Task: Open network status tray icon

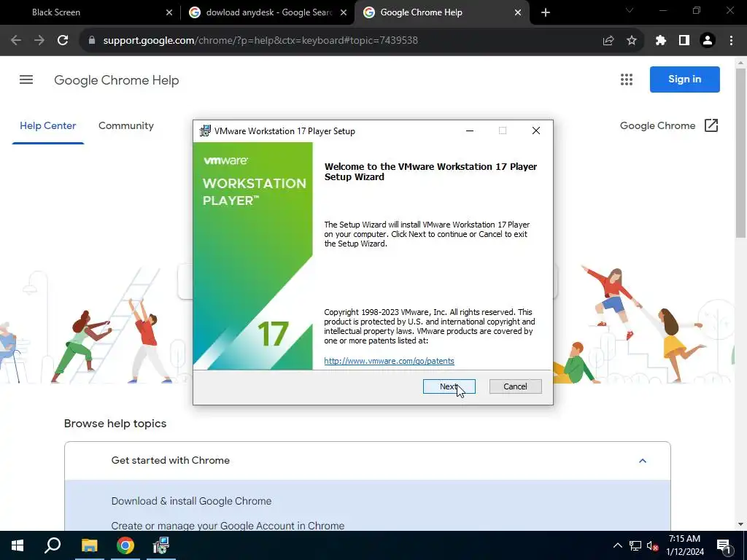Action: click(x=635, y=545)
